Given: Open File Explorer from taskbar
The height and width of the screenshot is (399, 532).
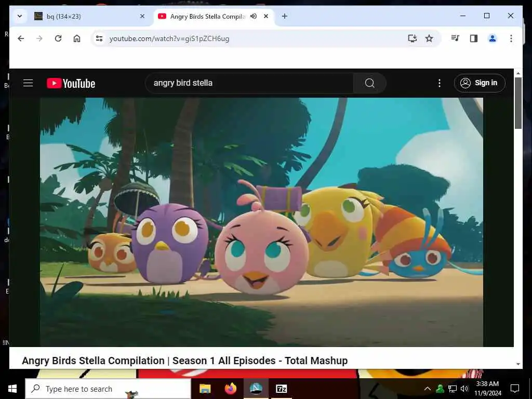Looking at the screenshot, I should 205,389.
